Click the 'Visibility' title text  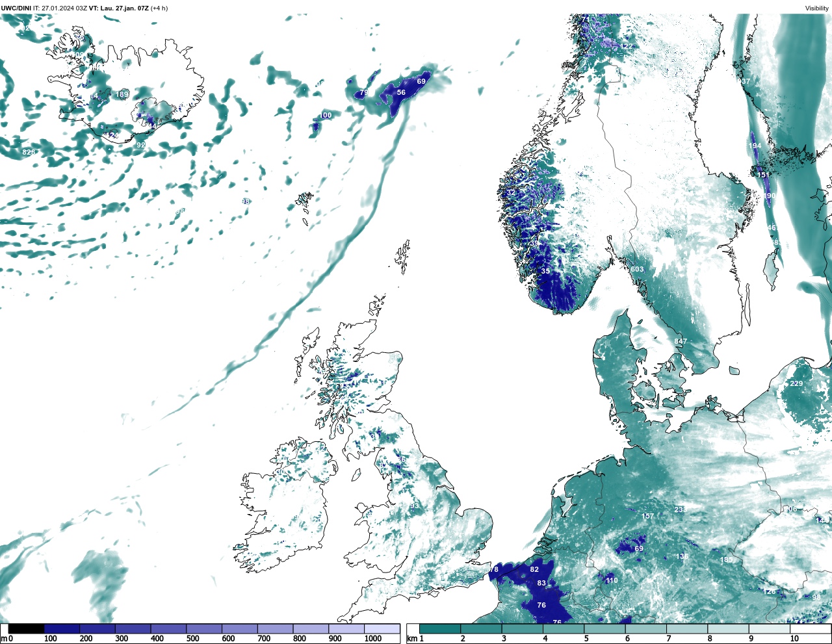pyautogui.click(x=817, y=8)
